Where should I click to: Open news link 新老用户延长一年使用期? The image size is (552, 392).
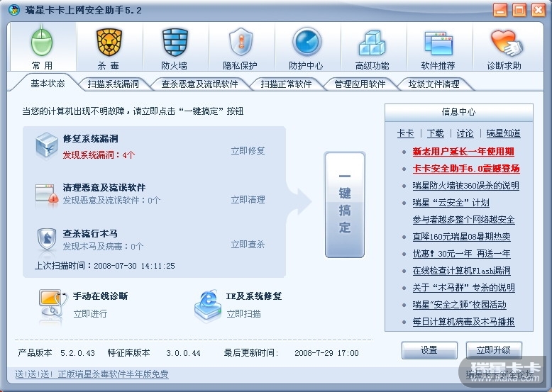coord(463,152)
